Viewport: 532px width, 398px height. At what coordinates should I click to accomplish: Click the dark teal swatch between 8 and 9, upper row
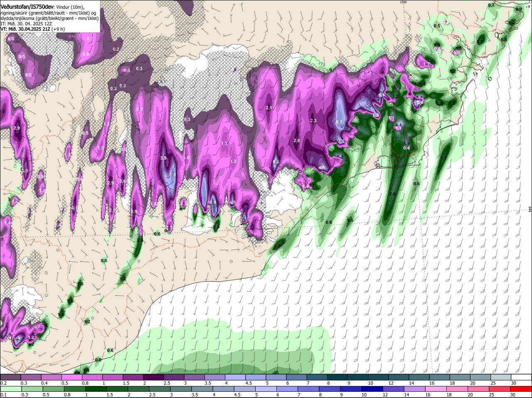pos(338,377)
